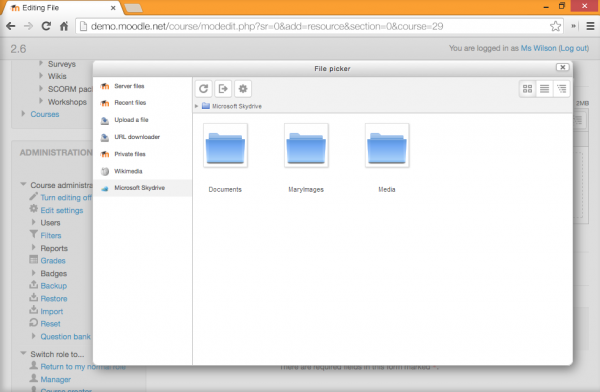The width and height of the screenshot is (600, 392).
Task: Click the Documents folder name label
Action: pyautogui.click(x=225, y=189)
